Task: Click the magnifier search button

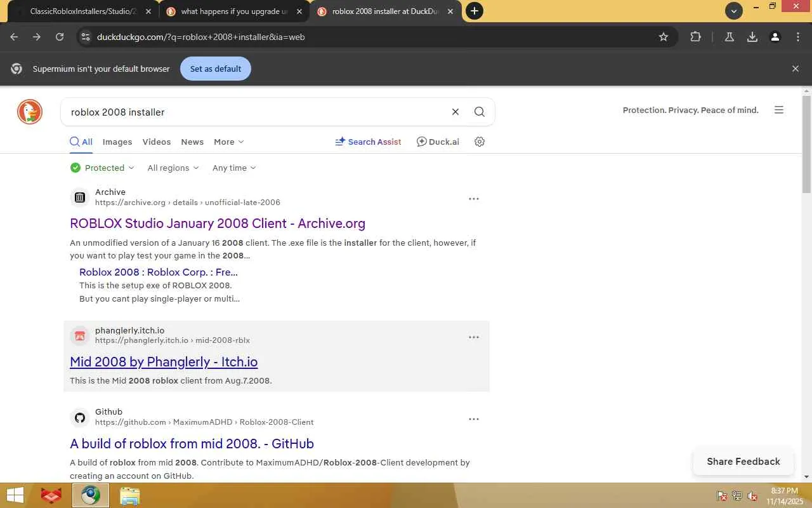Action: coord(480,112)
